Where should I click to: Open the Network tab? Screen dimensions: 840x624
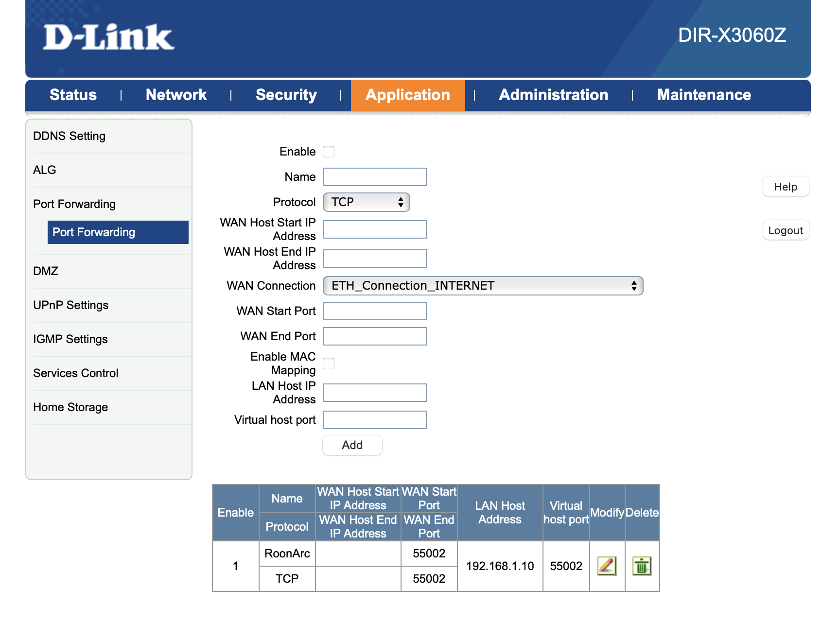click(x=176, y=95)
